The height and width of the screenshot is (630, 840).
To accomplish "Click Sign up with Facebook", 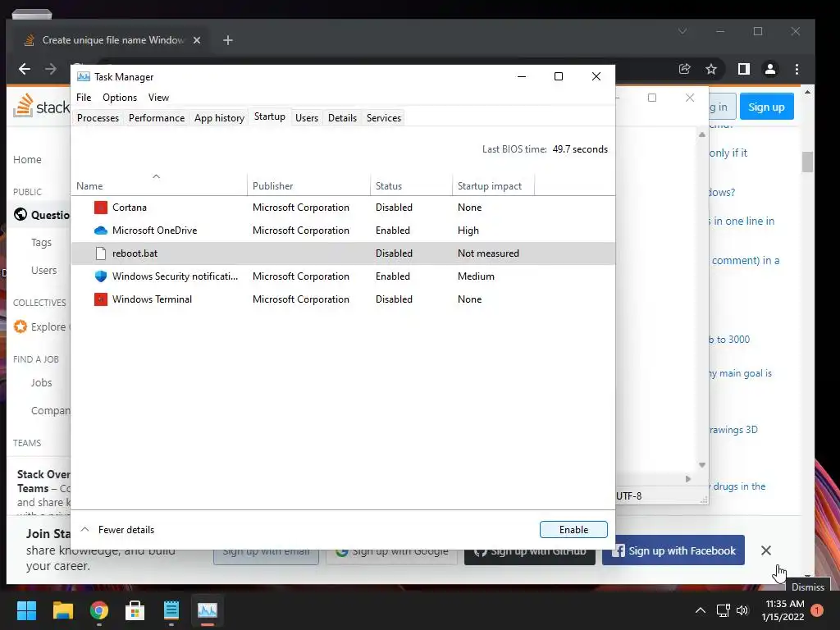I will 673,550.
